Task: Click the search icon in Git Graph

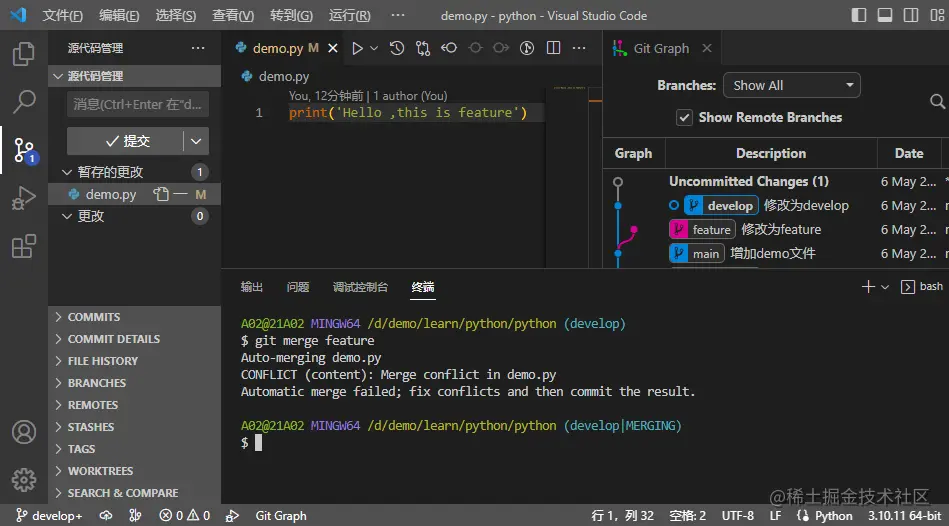Action: (x=937, y=101)
